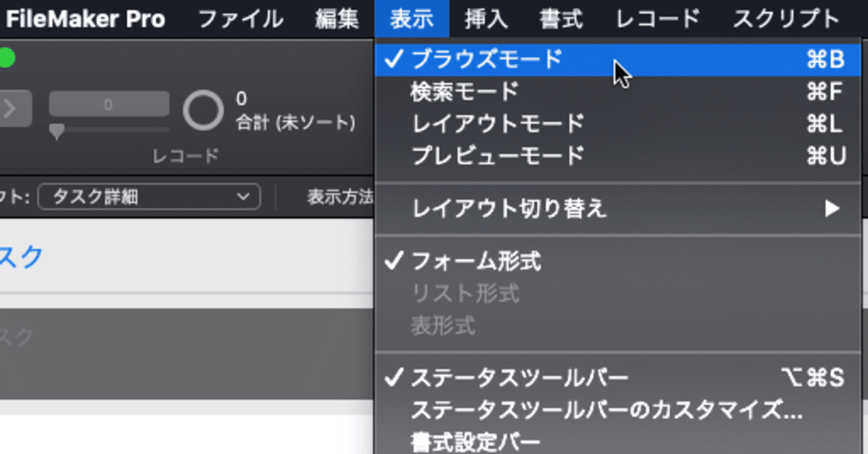Open the ファイル menu

click(x=240, y=19)
